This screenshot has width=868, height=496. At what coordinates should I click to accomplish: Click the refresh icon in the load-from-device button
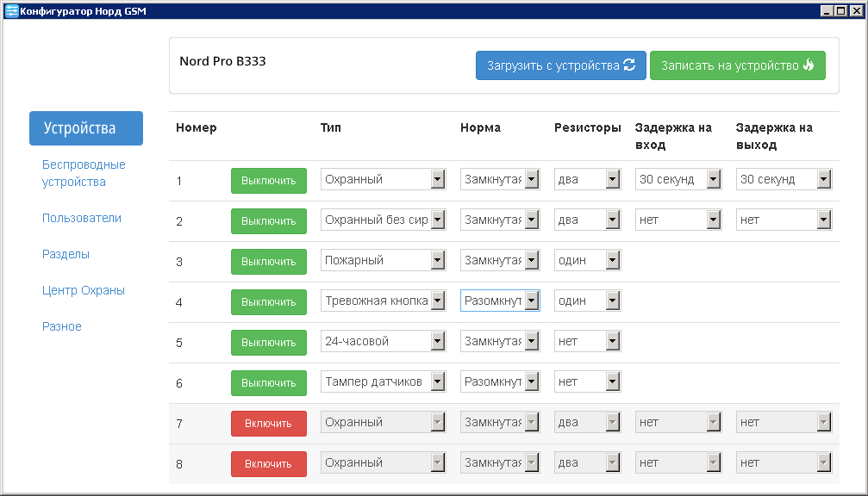pos(629,65)
